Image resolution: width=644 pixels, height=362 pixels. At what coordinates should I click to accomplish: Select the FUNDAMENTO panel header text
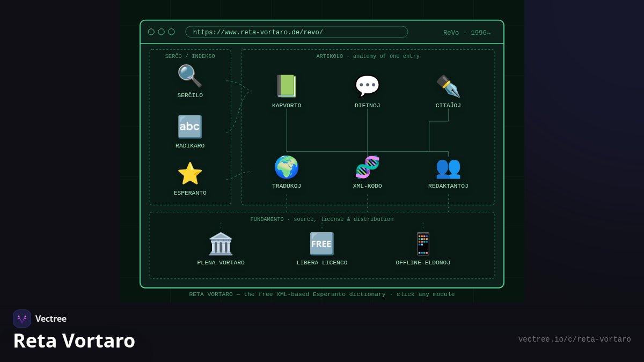[x=322, y=219]
